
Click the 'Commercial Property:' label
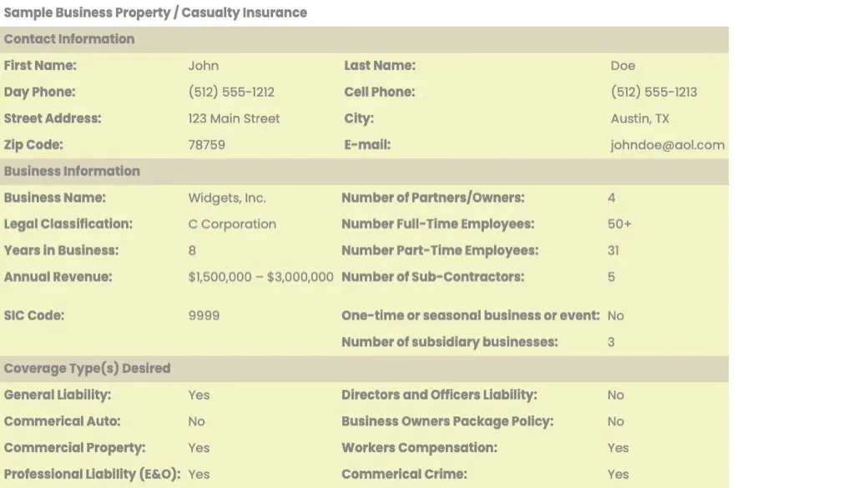75,448
